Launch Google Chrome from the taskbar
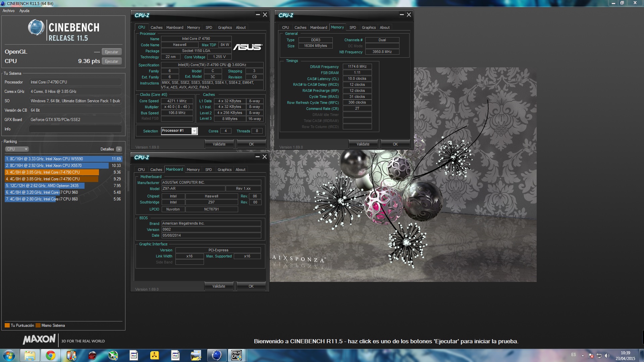Image resolution: width=644 pixels, height=362 pixels. coord(51,355)
